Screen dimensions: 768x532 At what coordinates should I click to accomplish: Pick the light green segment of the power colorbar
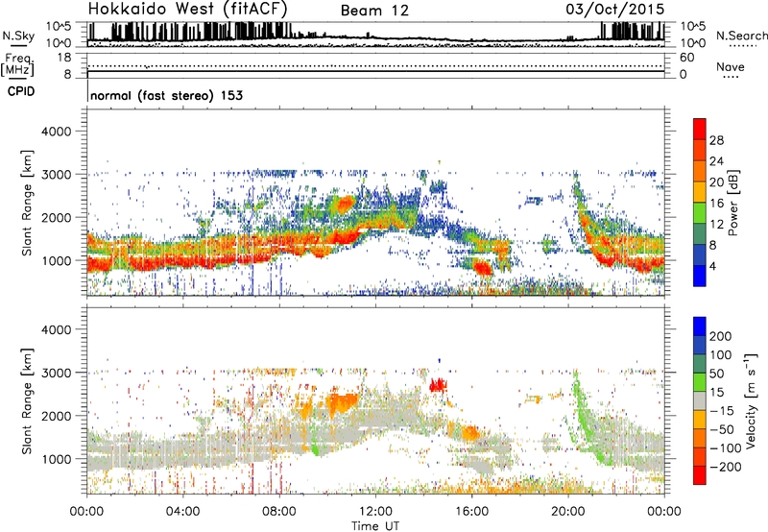click(x=700, y=212)
